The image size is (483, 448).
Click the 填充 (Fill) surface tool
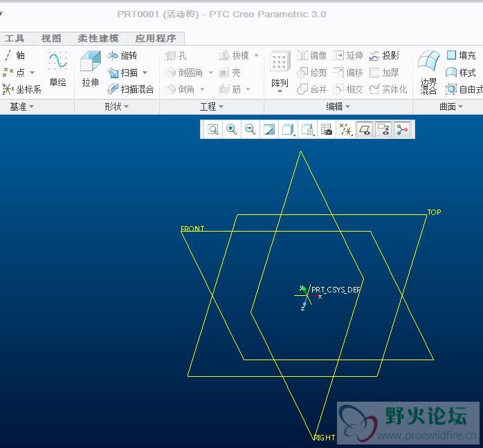(x=461, y=55)
